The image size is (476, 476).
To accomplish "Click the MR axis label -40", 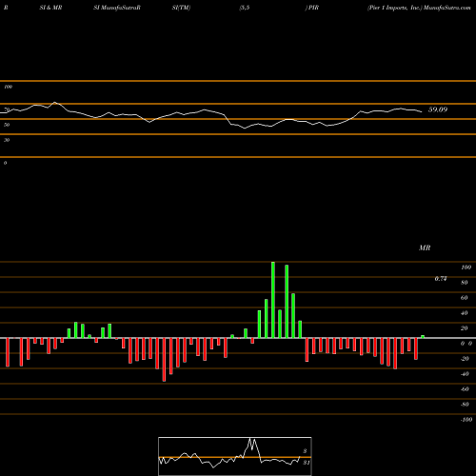I will tap(465, 374).
